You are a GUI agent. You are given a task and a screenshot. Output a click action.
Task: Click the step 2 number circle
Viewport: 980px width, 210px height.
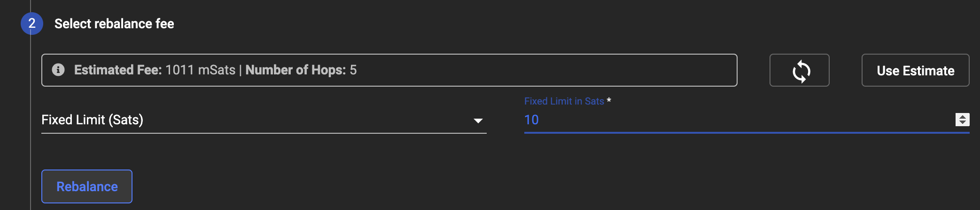[x=32, y=24]
